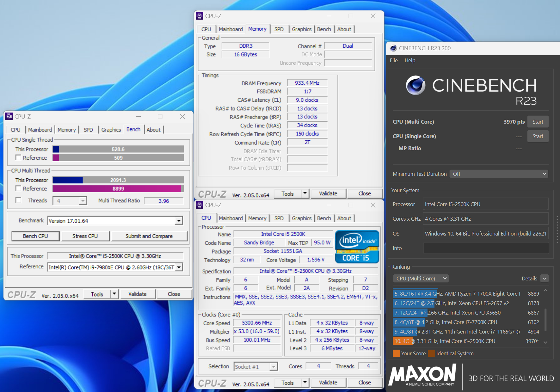Image resolution: width=560 pixels, height=392 pixels.
Task: Enable the Single Thread Reference checkbox
Action: pos(18,157)
